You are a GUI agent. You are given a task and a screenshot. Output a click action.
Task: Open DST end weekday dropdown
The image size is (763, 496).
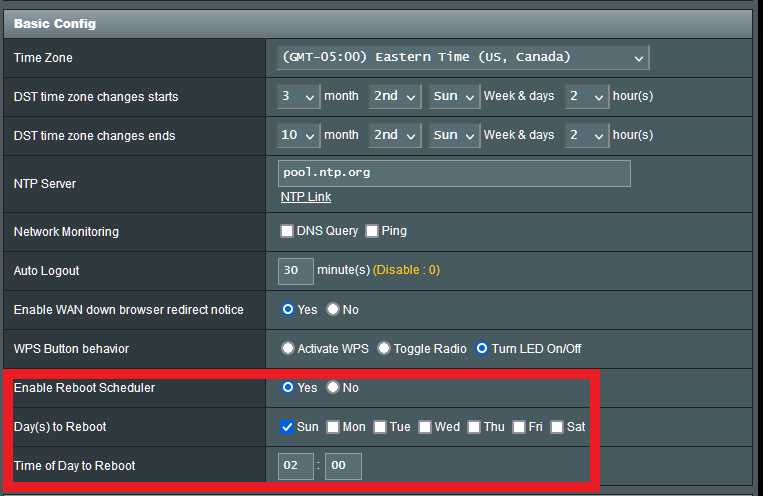454,135
